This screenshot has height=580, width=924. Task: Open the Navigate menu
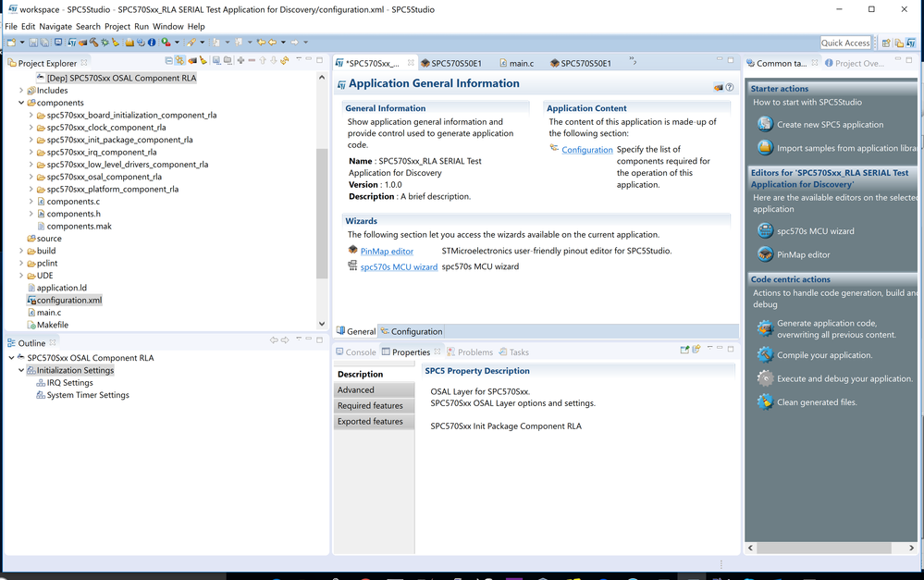55,27
